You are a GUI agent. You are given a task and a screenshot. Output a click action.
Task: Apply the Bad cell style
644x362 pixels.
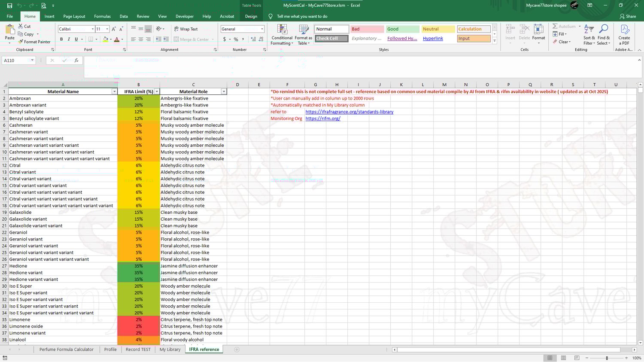click(367, 29)
